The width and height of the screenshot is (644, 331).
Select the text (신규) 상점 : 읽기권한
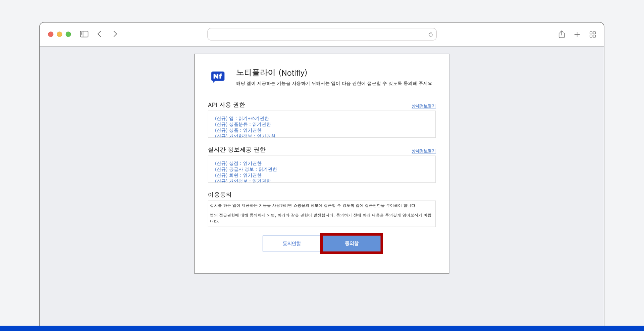pyautogui.click(x=238, y=163)
